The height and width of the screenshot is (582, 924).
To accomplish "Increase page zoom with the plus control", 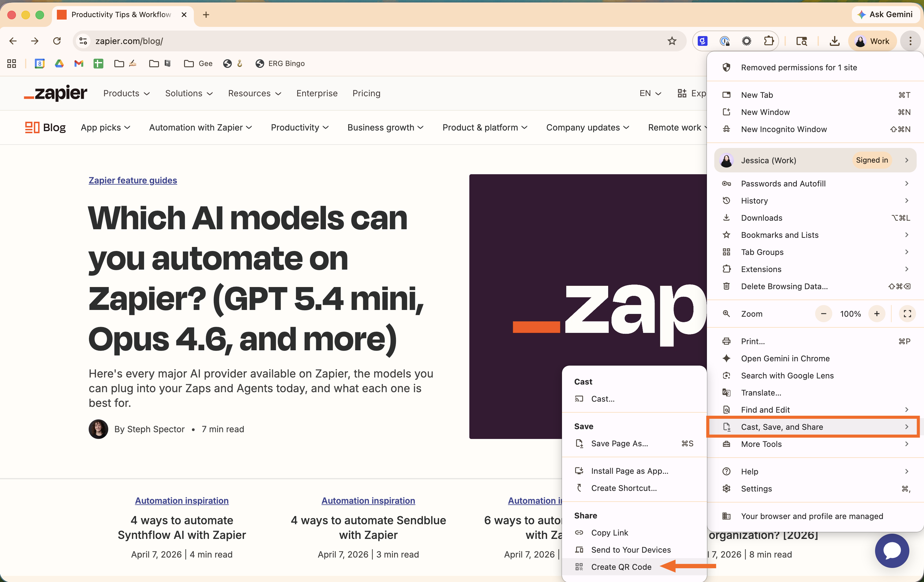I will point(877,313).
